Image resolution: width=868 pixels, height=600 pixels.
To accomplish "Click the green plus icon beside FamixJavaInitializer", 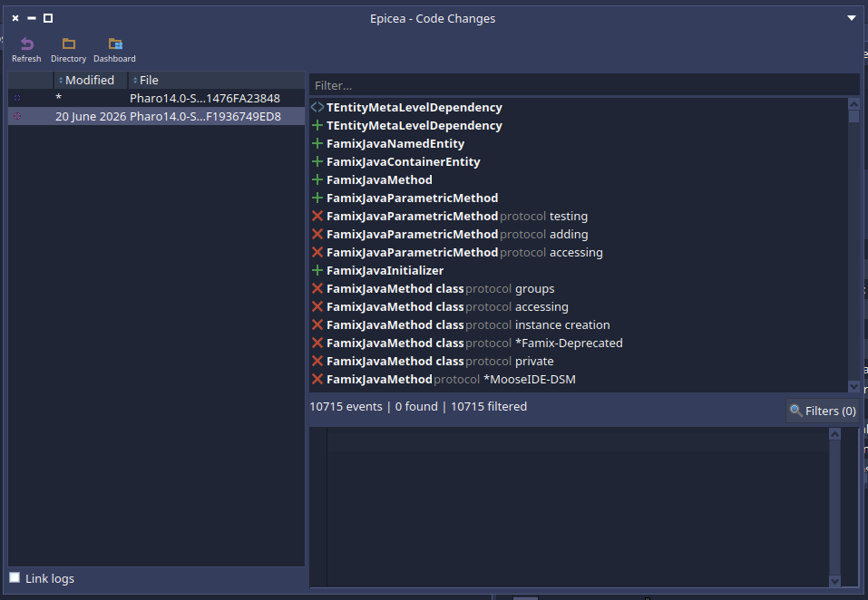I will (317, 270).
